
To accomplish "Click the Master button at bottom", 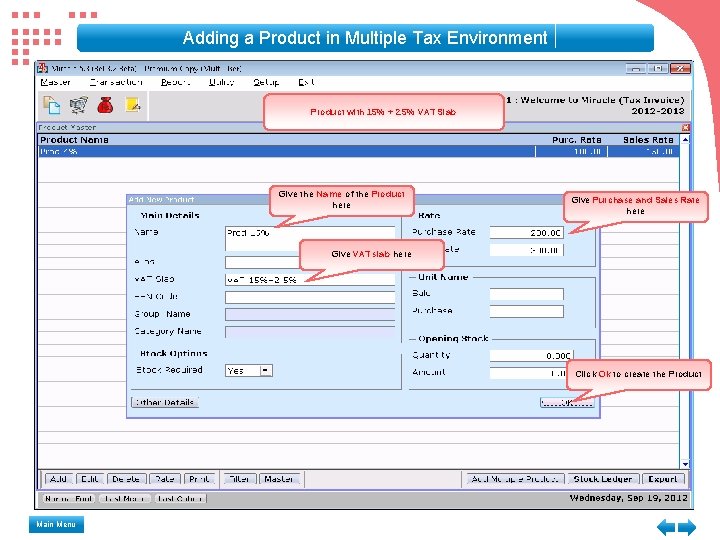I will click(279, 479).
